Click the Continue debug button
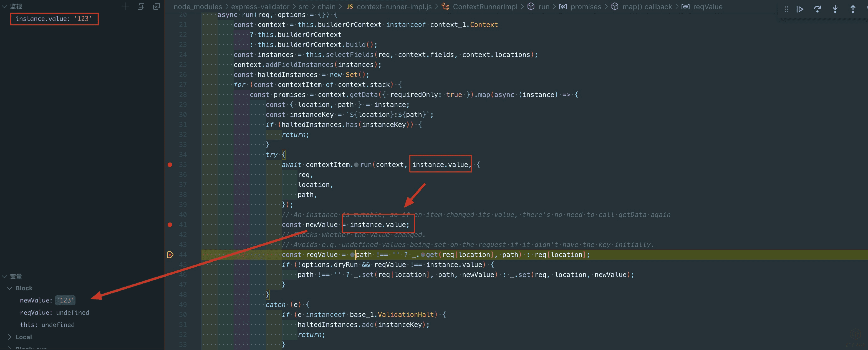This screenshot has height=350, width=868. 800,9
